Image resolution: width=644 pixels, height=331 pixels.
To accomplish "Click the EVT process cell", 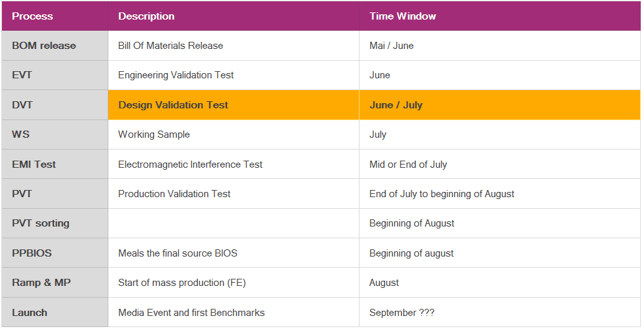I will pos(22,75).
